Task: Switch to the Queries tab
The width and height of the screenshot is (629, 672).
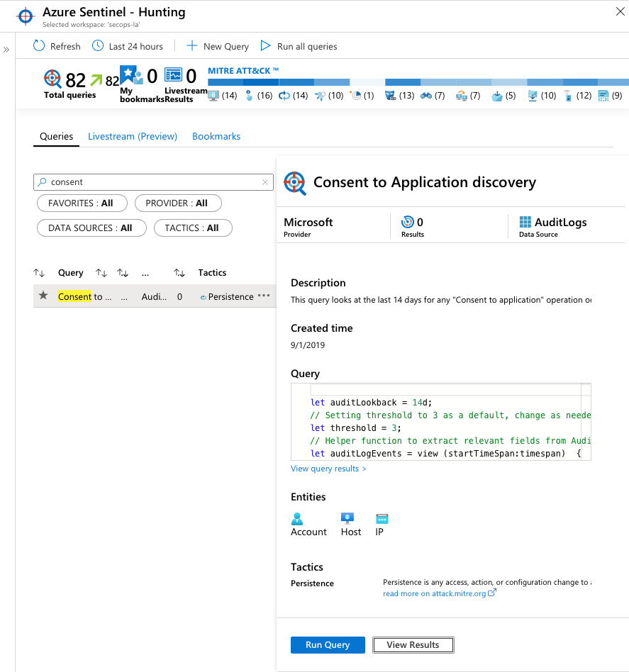Action: (x=56, y=136)
